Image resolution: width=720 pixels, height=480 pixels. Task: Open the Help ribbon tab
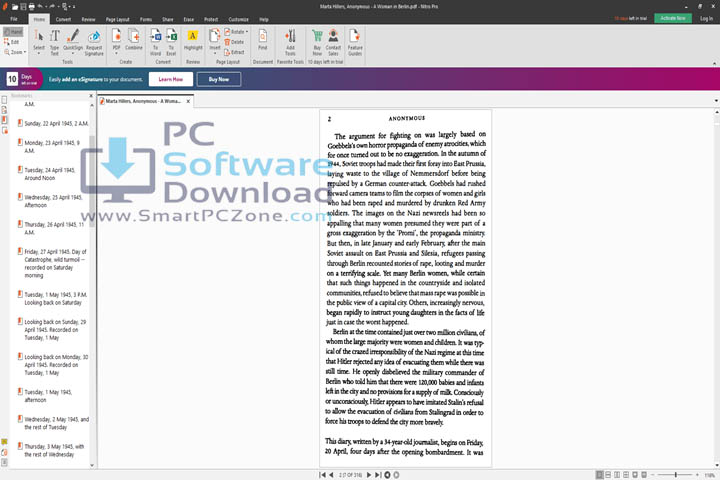click(264, 19)
